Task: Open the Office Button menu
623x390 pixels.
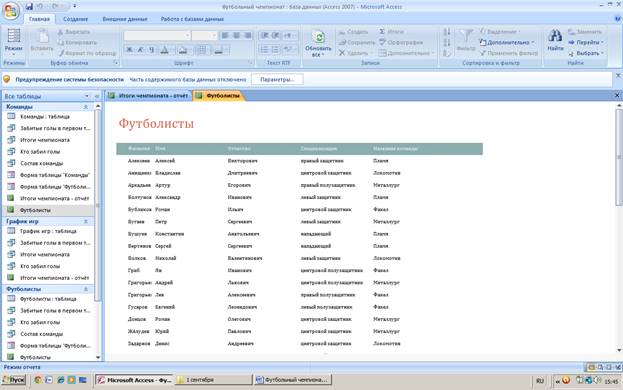Action: pyautogui.click(x=11, y=11)
